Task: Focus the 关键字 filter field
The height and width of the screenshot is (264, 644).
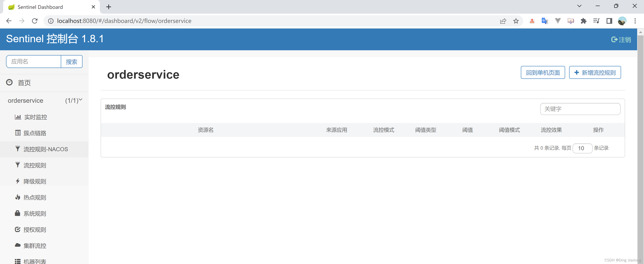Action: (580, 109)
